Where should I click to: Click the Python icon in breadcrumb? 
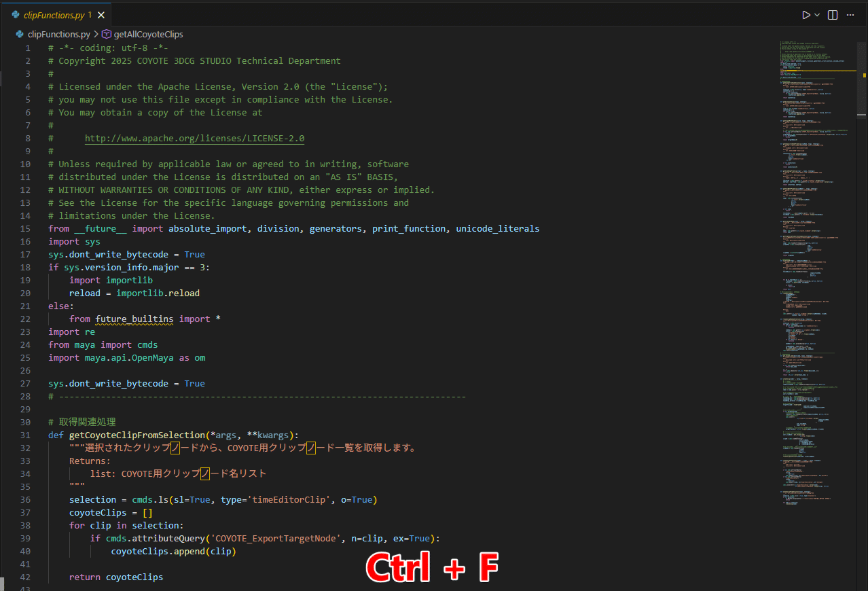coord(20,34)
